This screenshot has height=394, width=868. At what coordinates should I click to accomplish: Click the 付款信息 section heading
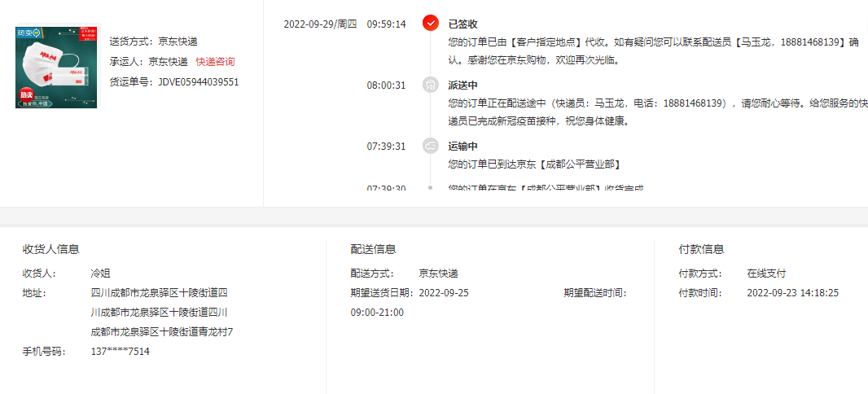701,249
